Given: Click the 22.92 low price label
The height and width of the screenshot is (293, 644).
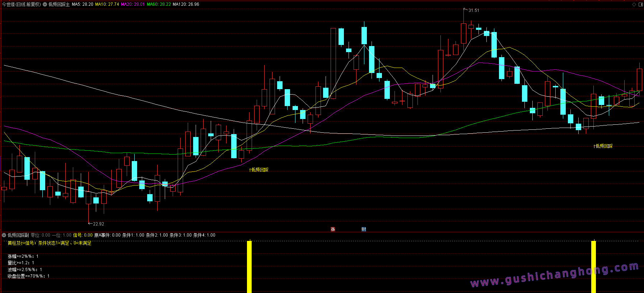Looking at the screenshot, I should pyautogui.click(x=98, y=224).
